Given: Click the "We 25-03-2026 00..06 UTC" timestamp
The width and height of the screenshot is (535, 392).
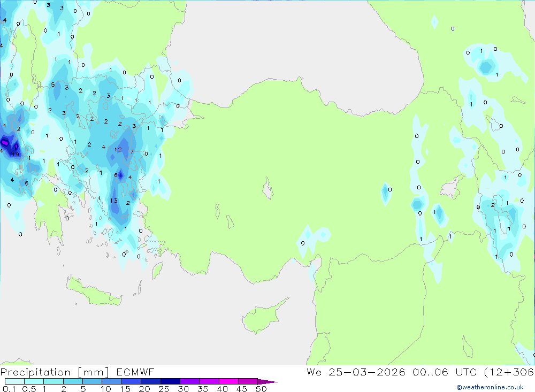Looking at the screenshot, I should (392, 372).
